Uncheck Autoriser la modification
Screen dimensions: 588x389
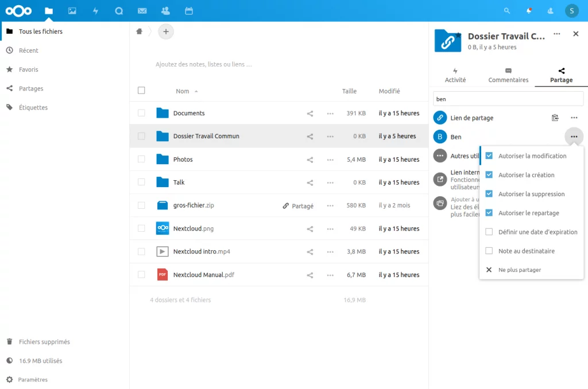point(489,156)
